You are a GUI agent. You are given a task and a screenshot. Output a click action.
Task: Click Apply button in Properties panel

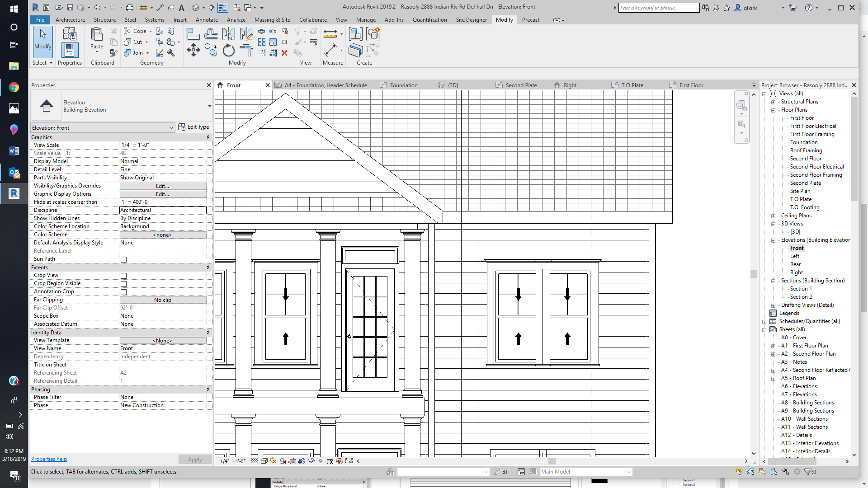pyautogui.click(x=195, y=459)
